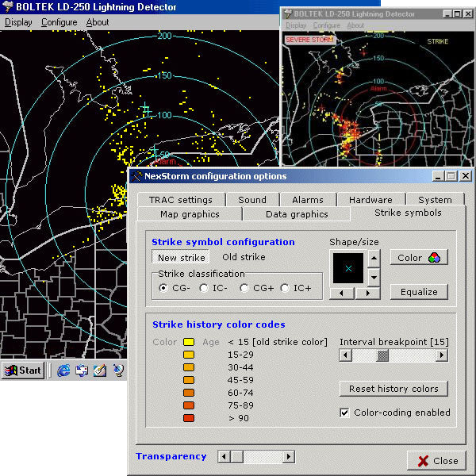
Task: Select the Strike symbols tab
Action: [408, 213]
